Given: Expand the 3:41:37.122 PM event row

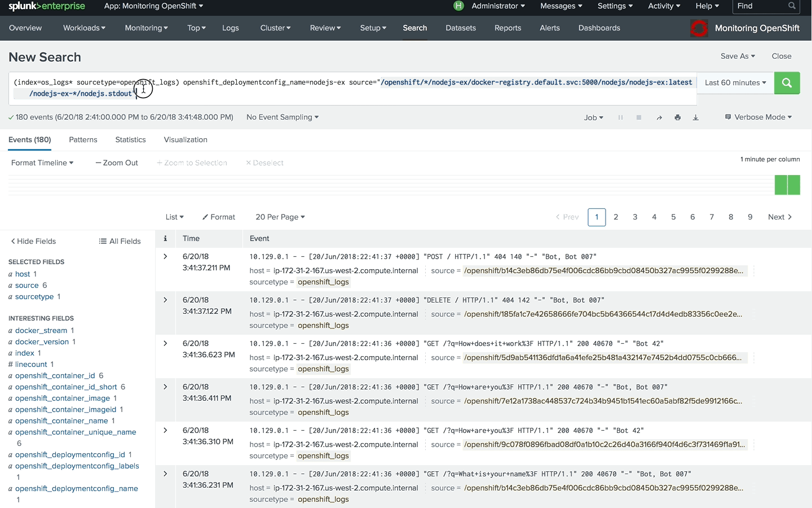Looking at the screenshot, I should pyautogui.click(x=165, y=300).
